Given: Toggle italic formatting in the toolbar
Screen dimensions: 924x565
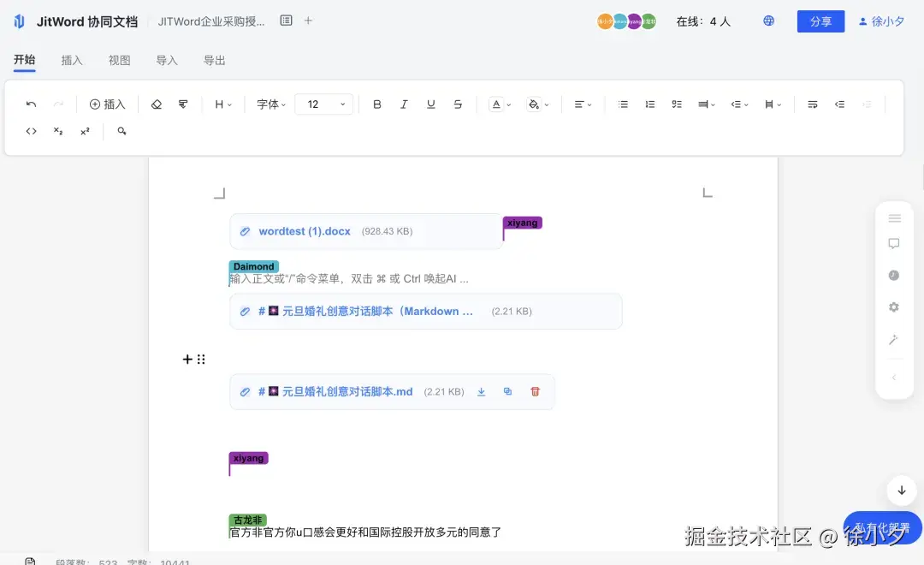Looking at the screenshot, I should coord(404,104).
